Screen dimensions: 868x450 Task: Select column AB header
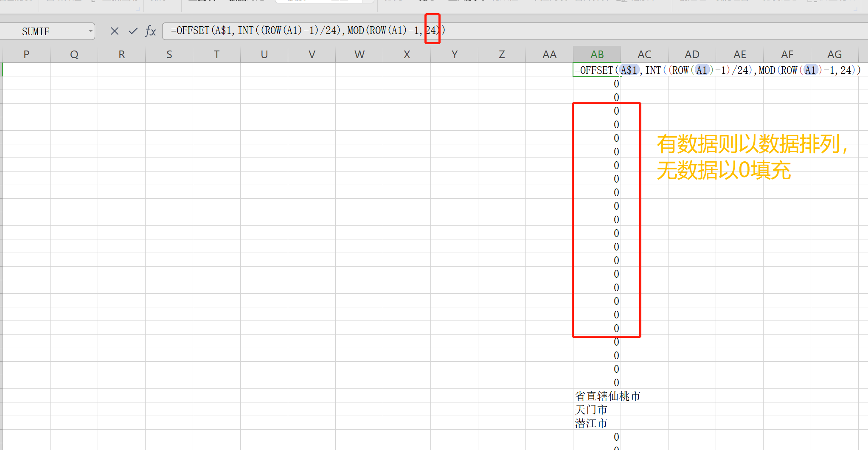(597, 54)
